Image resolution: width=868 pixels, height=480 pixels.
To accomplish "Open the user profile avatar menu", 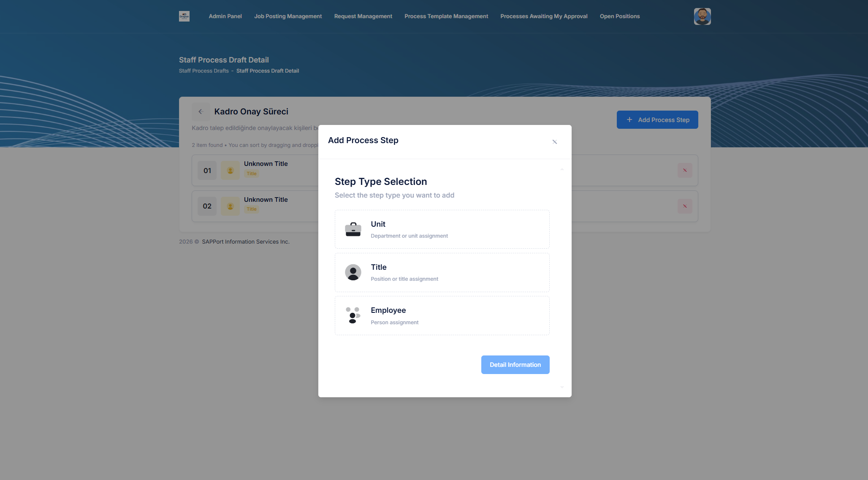I will pos(702,16).
